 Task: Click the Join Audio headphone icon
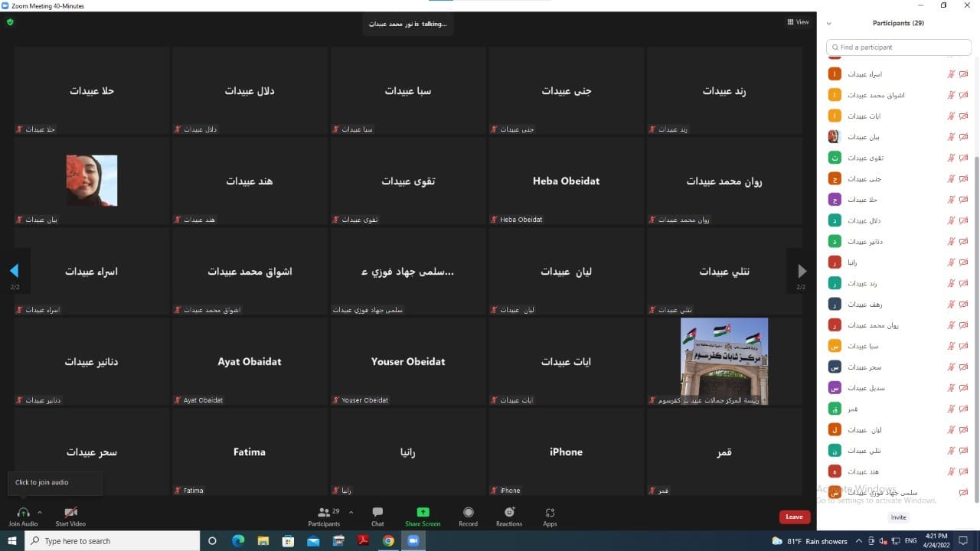click(23, 512)
